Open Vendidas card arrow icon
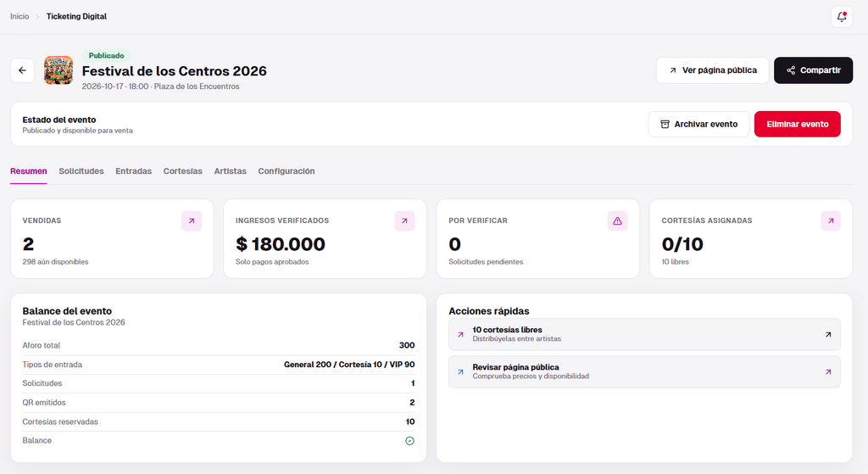This screenshot has width=868, height=474. click(x=192, y=221)
